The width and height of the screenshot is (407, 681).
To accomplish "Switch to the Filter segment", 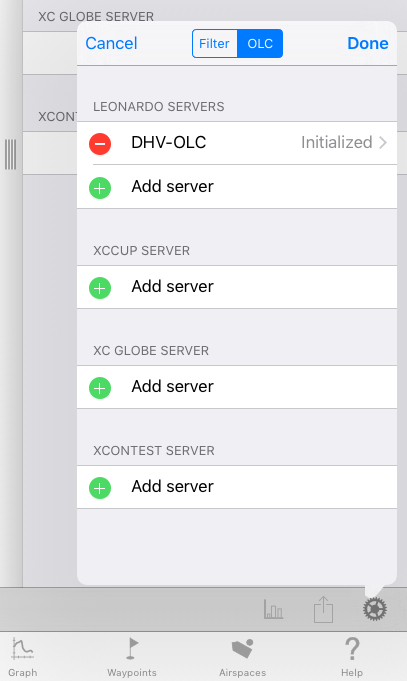I will tap(215, 43).
